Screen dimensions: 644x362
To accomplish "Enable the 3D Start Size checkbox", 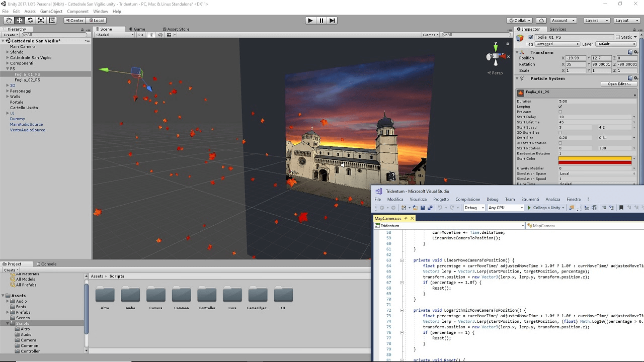I will (x=560, y=133).
